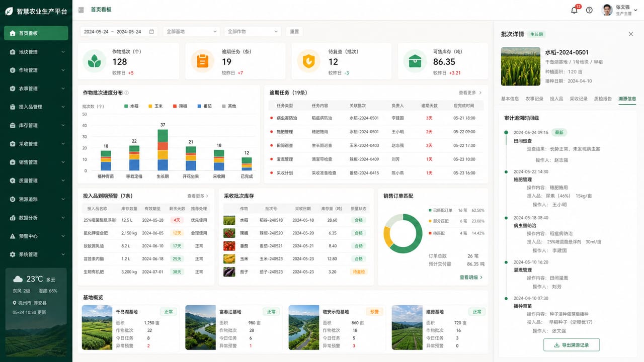
Task: Toggle the 番茄 legend in bar chart
Action: point(204,106)
